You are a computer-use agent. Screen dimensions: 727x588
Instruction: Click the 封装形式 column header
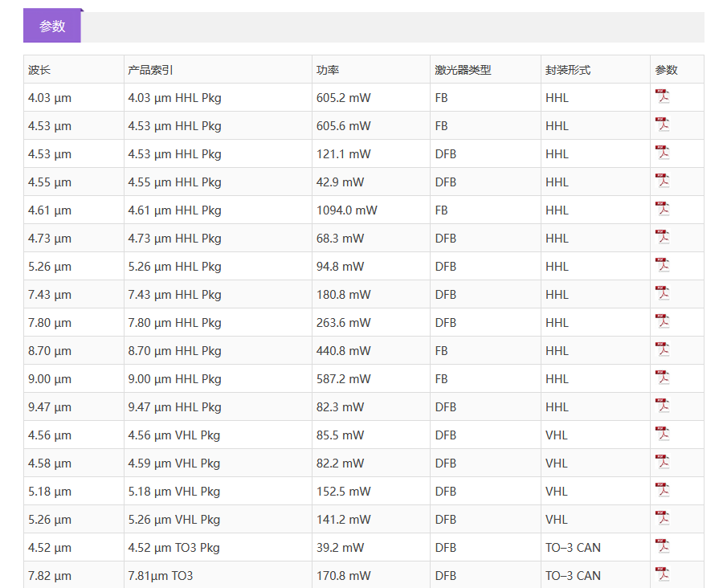click(568, 70)
